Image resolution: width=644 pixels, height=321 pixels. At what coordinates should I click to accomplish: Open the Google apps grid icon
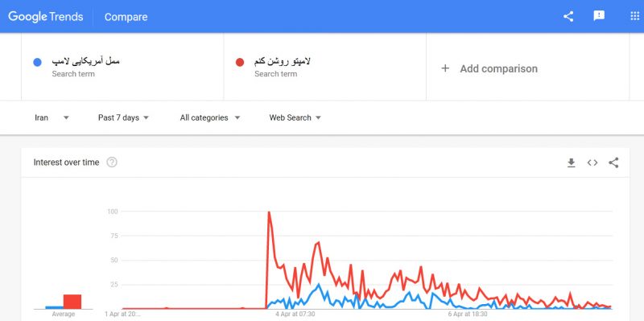pyautogui.click(x=634, y=16)
